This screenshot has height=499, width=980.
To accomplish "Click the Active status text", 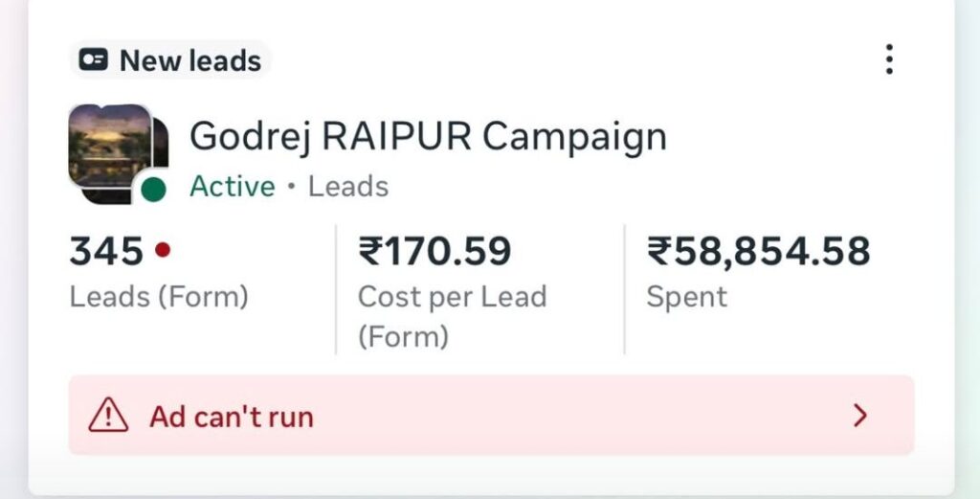I will [232, 186].
